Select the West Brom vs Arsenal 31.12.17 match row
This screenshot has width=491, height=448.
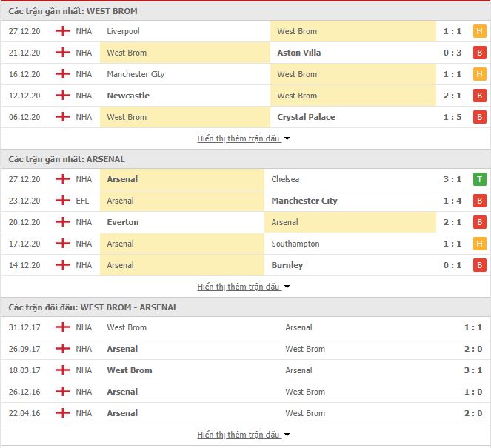click(246, 327)
